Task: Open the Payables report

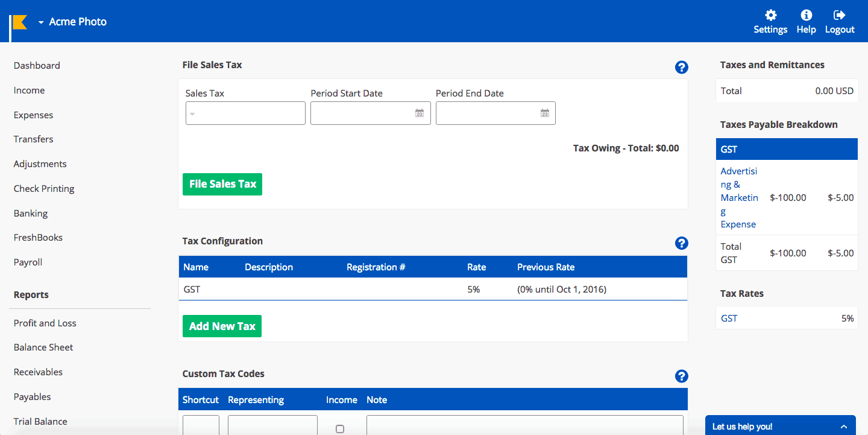Action: [x=33, y=397]
